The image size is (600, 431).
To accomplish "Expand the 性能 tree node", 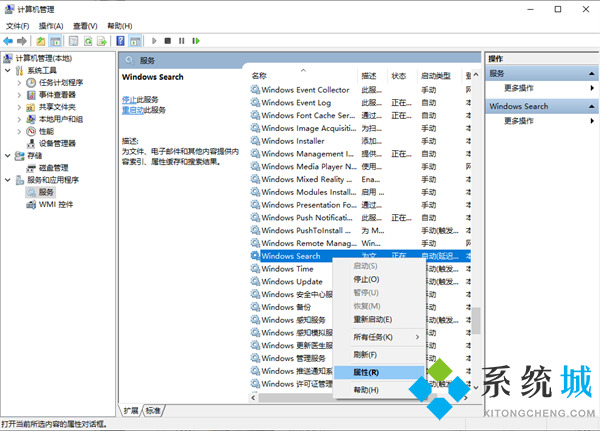I will (x=19, y=131).
